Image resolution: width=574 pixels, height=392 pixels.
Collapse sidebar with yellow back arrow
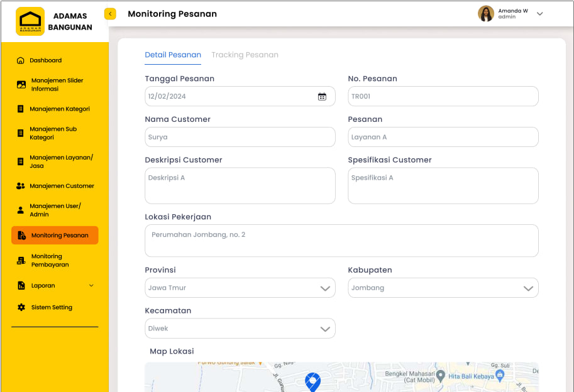click(110, 14)
